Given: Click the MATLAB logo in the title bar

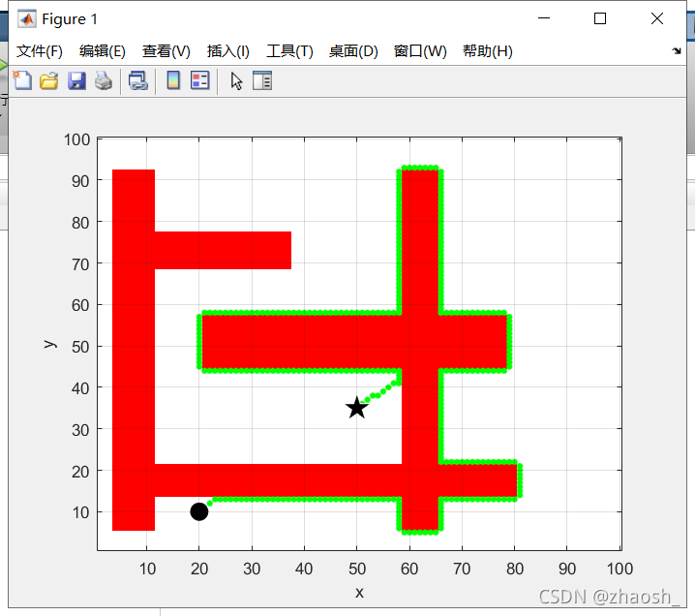Looking at the screenshot, I should (27, 18).
